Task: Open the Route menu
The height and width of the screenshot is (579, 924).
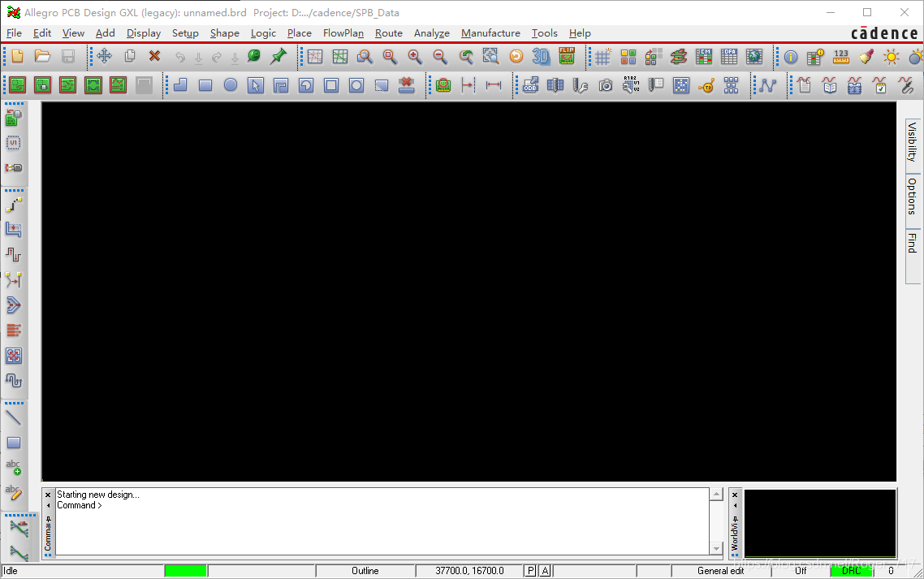Action: (388, 33)
